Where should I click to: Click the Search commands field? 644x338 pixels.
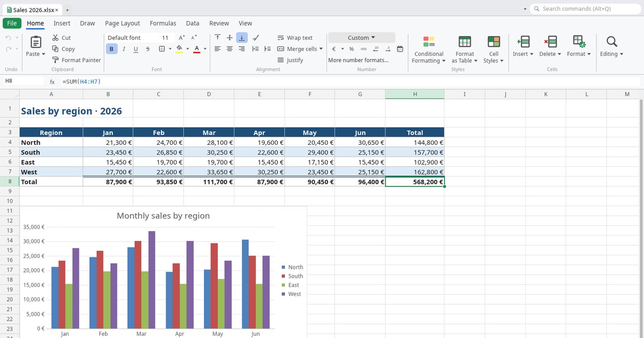click(585, 9)
